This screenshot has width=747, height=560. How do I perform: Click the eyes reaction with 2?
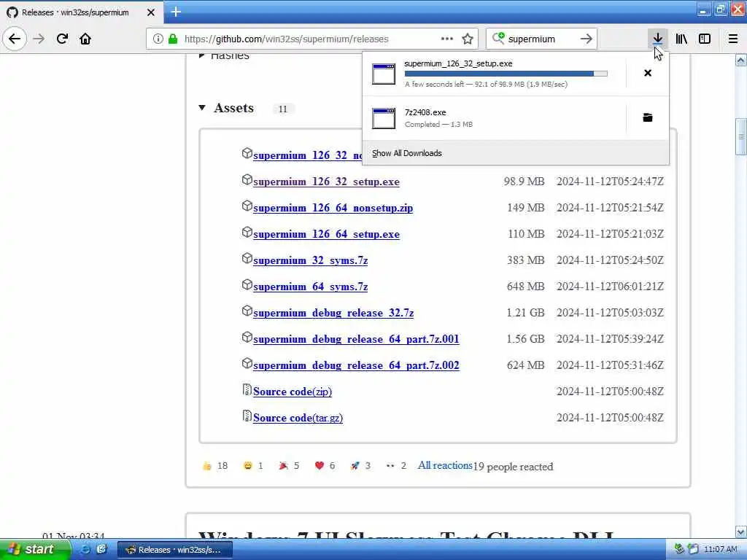click(x=396, y=466)
